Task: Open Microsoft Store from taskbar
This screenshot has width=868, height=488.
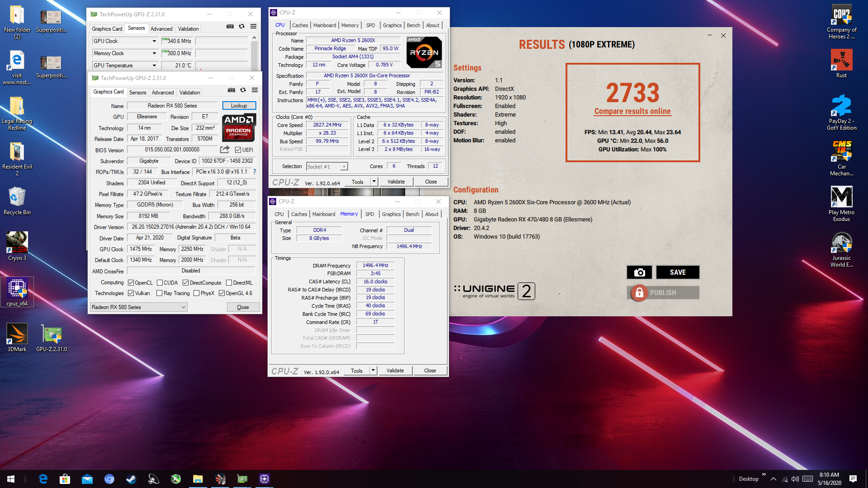Action: click(65, 479)
